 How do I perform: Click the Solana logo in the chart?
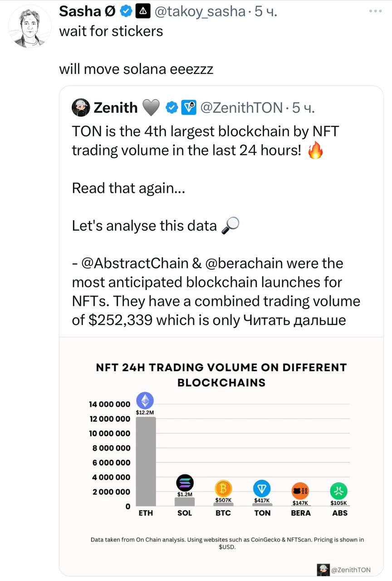[185, 483]
